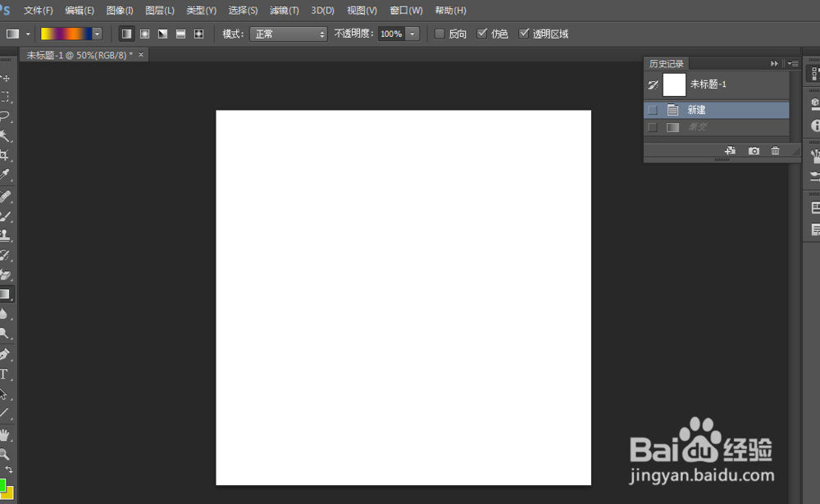Open the 帮助(H) menu
Viewport: 820px width, 504px height.
(x=450, y=11)
